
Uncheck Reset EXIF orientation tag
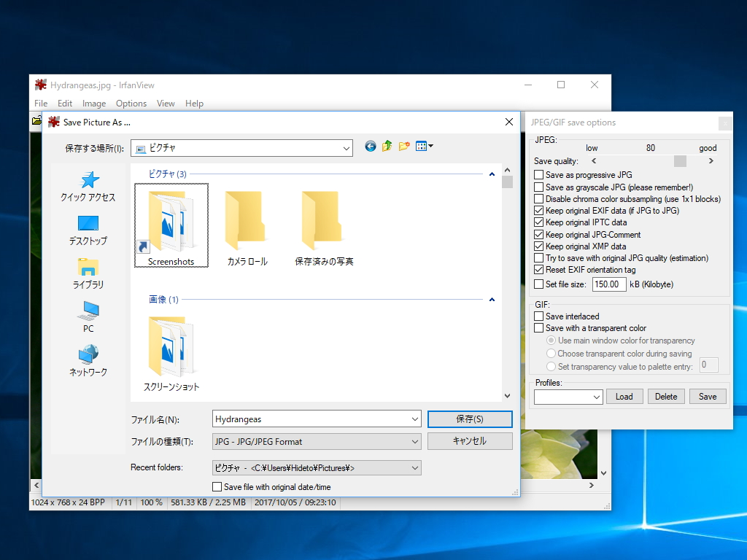coord(539,270)
